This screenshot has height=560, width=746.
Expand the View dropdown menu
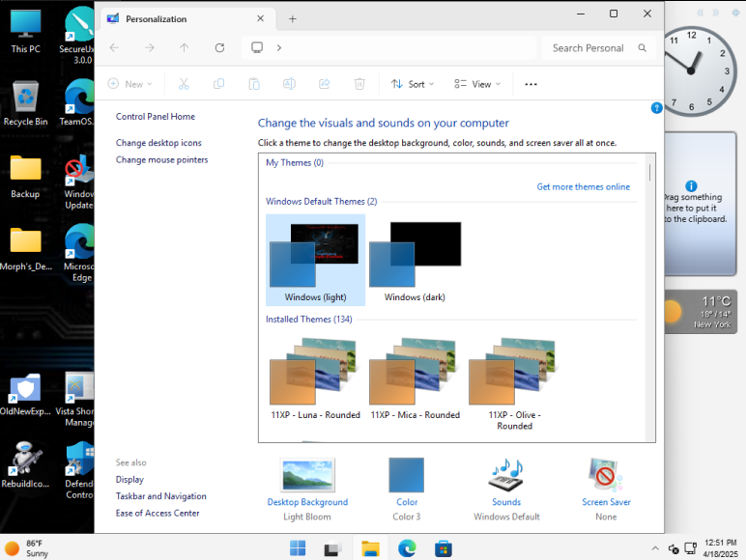[477, 84]
